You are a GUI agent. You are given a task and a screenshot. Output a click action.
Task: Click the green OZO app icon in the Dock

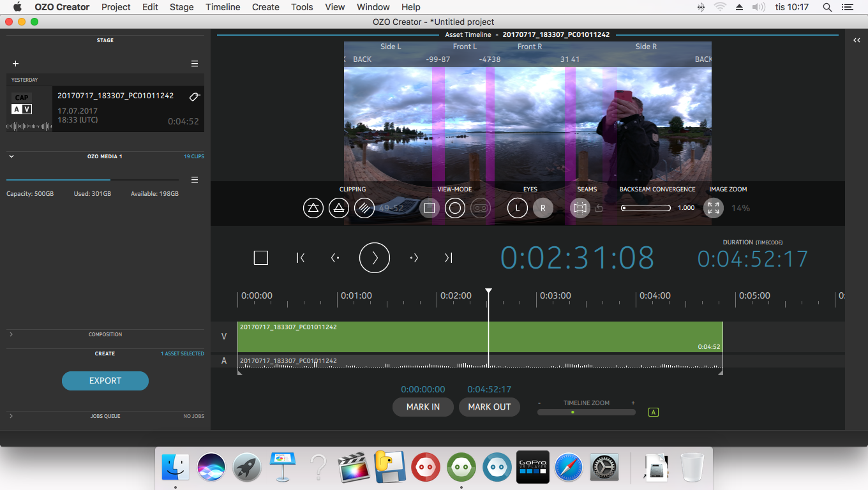point(461,468)
